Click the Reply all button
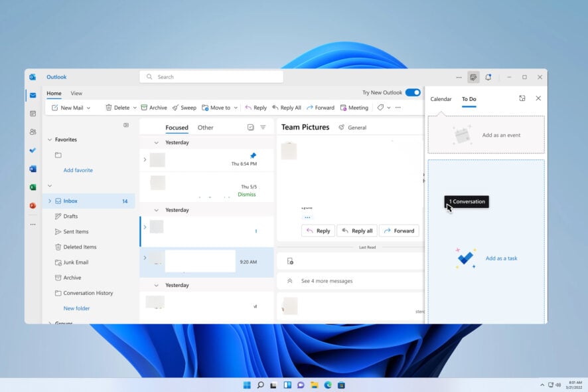Viewport: 588px width, 392px height. coord(356,231)
